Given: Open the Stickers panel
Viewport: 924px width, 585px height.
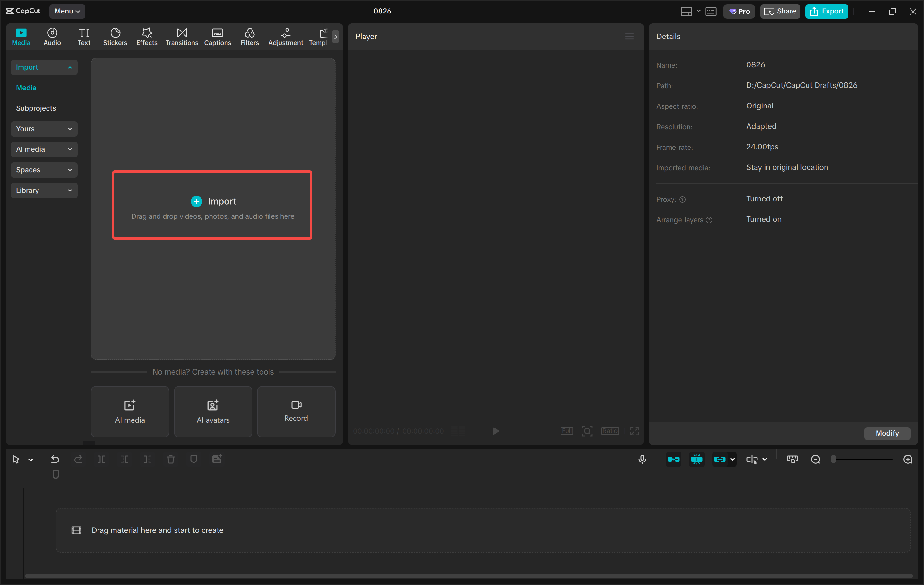Looking at the screenshot, I should point(115,36).
